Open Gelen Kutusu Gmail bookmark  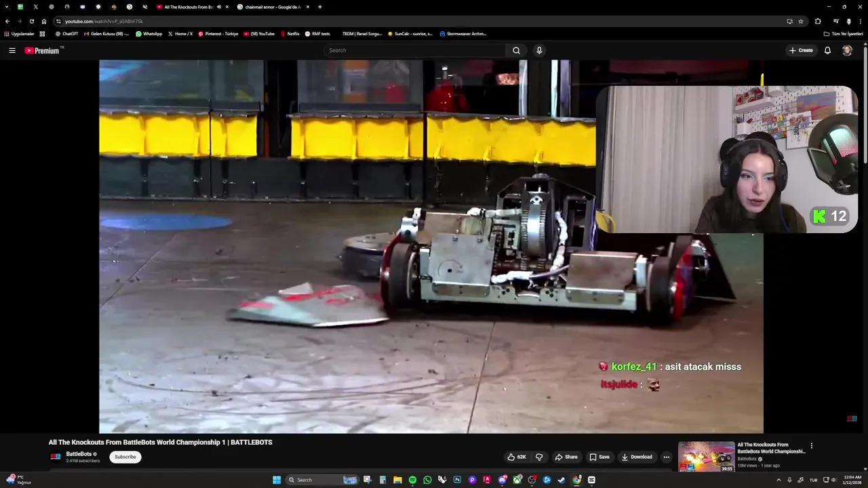(x=106, y=33)
